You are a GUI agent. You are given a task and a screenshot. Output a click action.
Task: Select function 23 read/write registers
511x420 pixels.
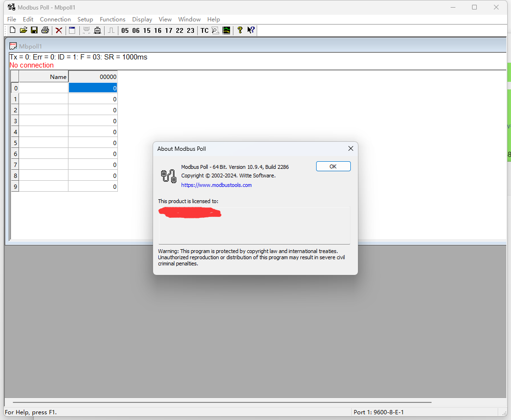point(191,30)
